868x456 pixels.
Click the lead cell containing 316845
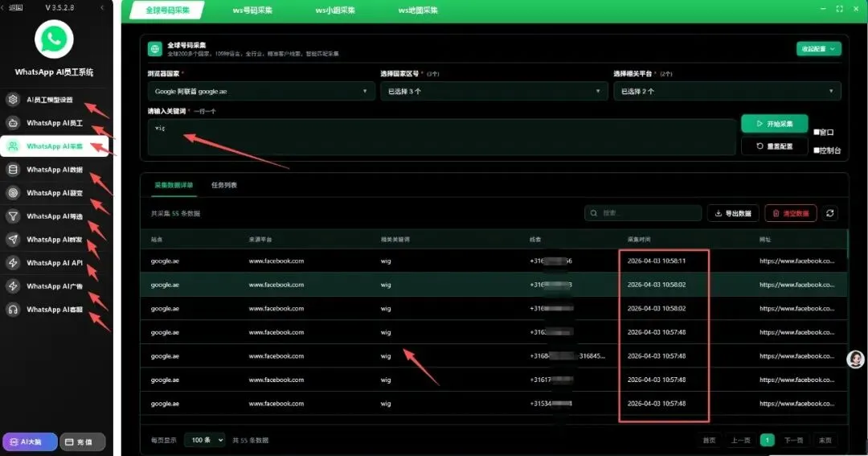click(x=567, y=356)
